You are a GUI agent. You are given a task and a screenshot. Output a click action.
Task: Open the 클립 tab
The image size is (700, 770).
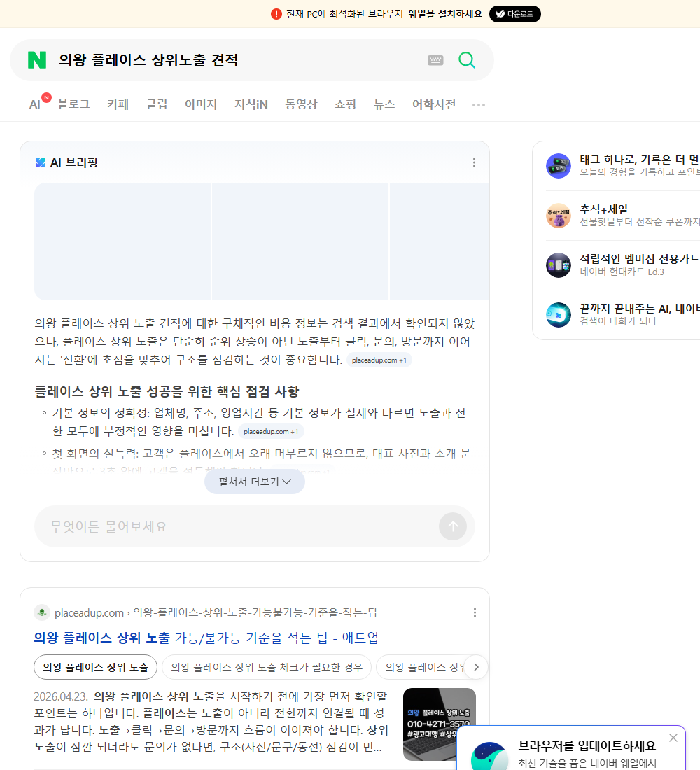pyautogui.click(x=157, y=104)
